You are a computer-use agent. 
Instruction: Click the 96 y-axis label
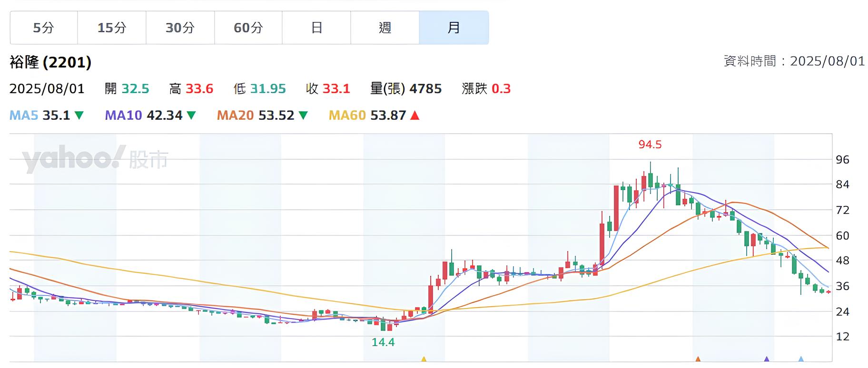pyautogui.click(x=842, y=160)
